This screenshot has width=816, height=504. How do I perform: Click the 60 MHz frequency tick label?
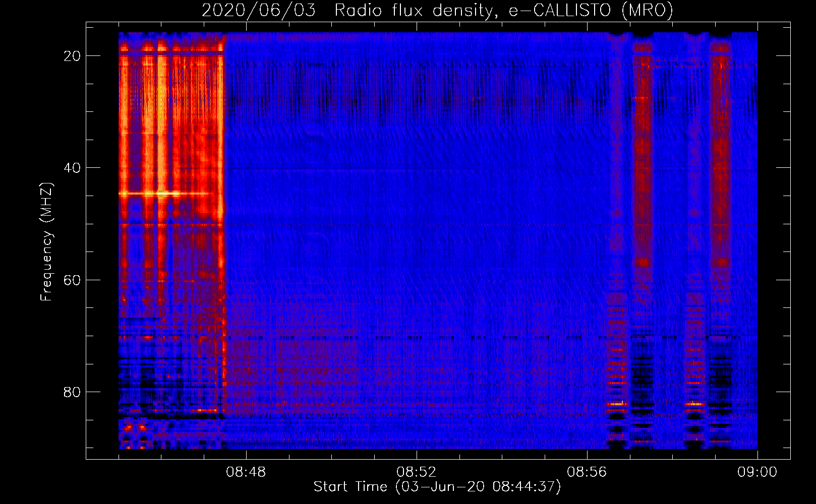[x=73, y=280]
